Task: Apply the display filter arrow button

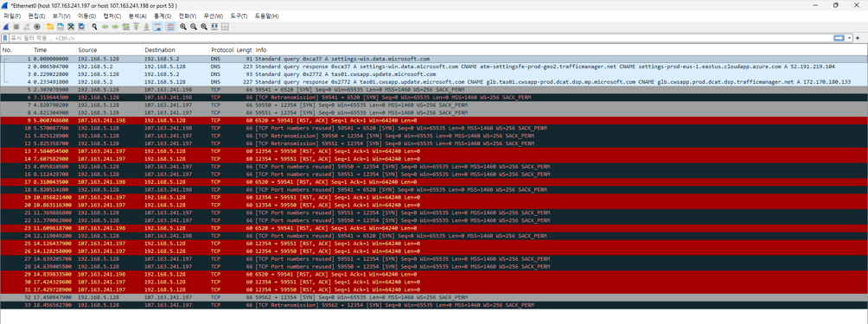Action: tap(839, 38)
